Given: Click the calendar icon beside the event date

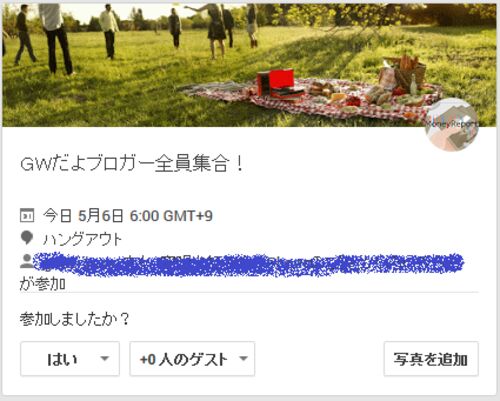Looking at the screenshot, I should click(27, 215).
